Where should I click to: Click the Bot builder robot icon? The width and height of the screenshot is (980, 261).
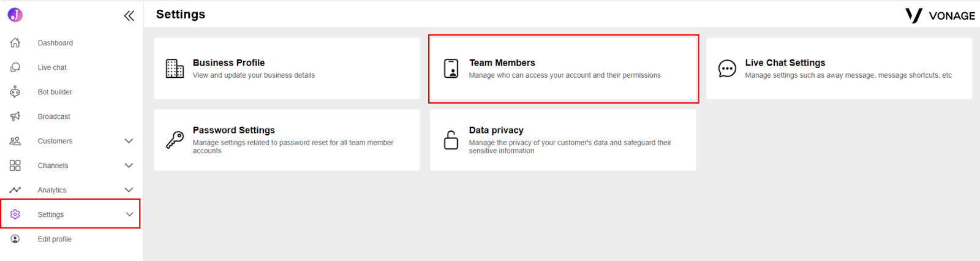[15, 92]
